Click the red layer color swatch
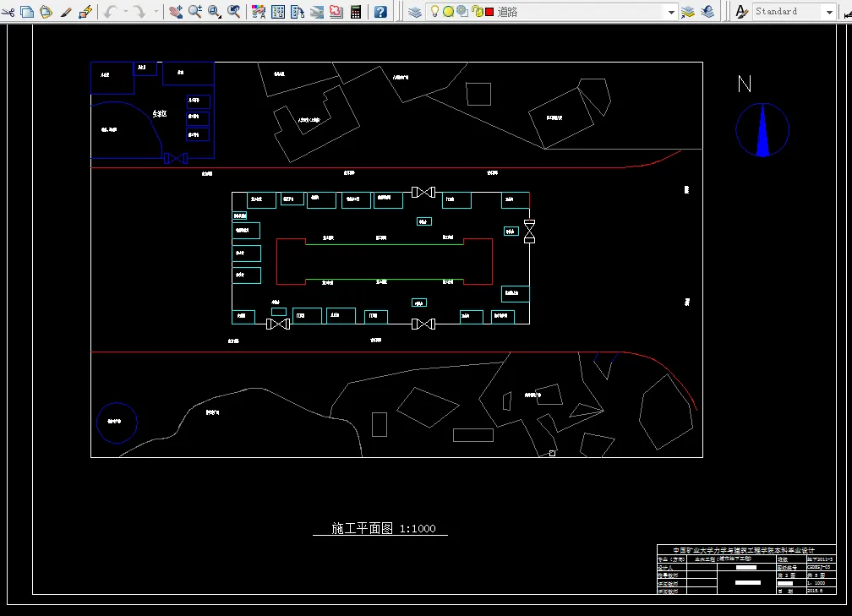852x616 pixels. click(489, 12)
